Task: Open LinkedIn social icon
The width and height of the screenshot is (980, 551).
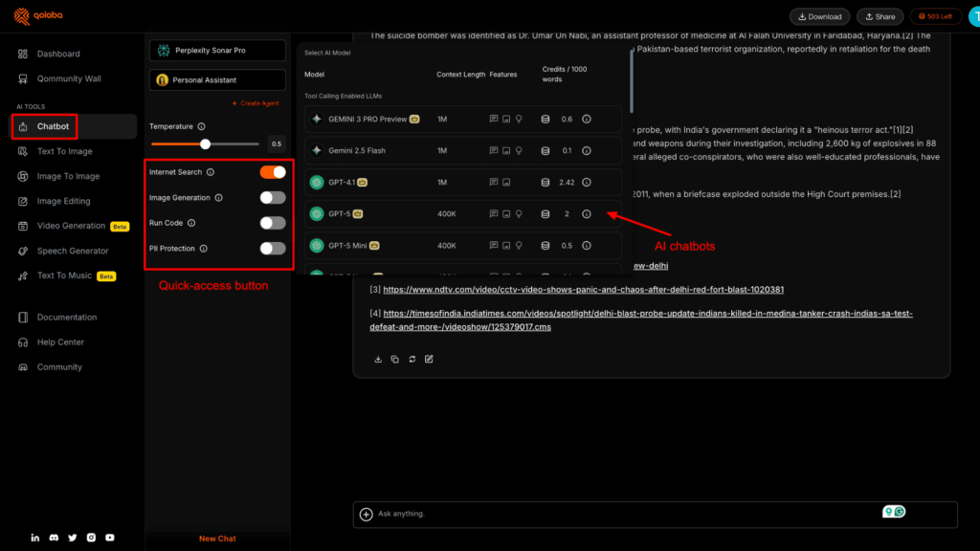Action: (x=35, y=538)
